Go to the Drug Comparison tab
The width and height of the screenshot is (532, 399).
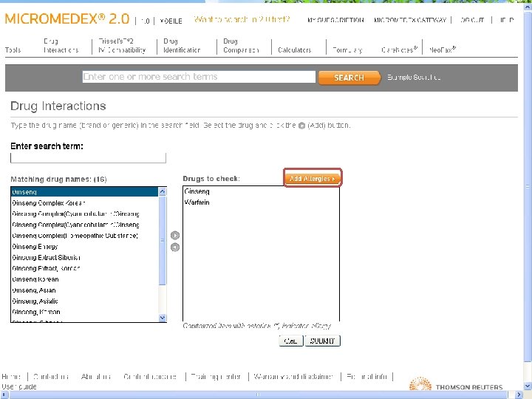point(241,46)
